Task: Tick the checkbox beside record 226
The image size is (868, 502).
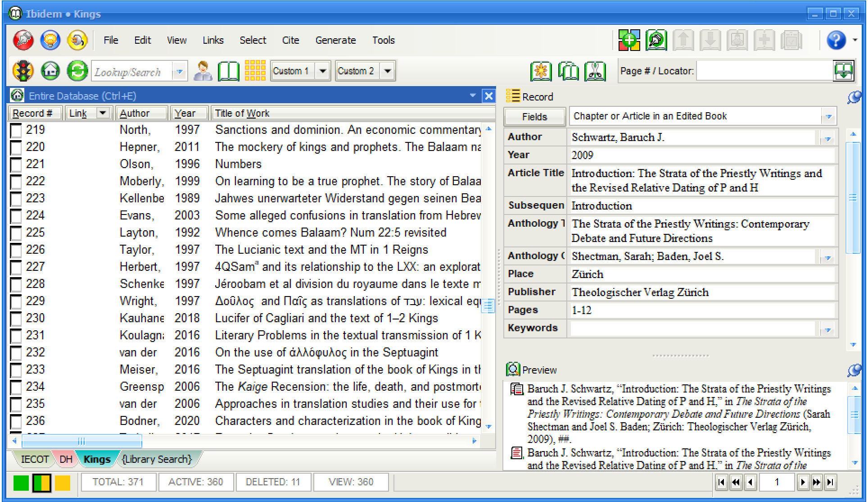Action: pos(16,251)
